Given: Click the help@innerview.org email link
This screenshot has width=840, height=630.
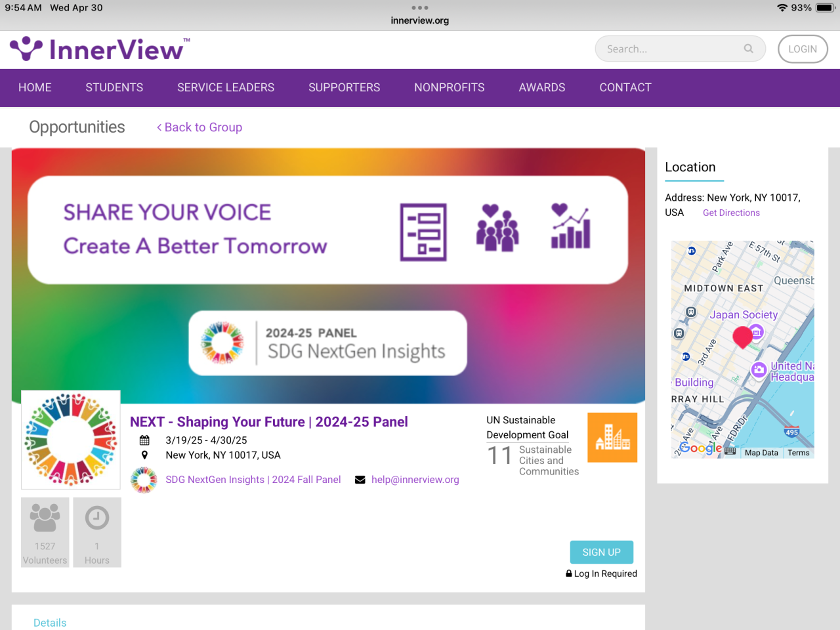Looking at the screenshot, I should coord(415,480).
